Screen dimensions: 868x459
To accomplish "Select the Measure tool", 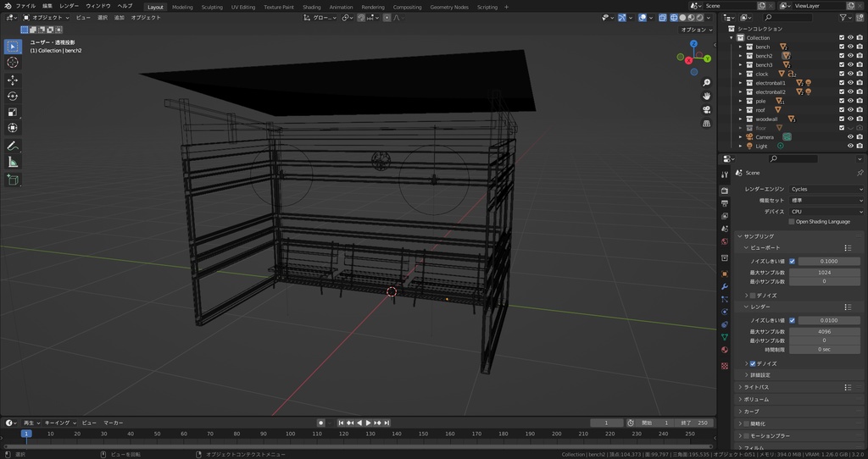I will [13, 162].
